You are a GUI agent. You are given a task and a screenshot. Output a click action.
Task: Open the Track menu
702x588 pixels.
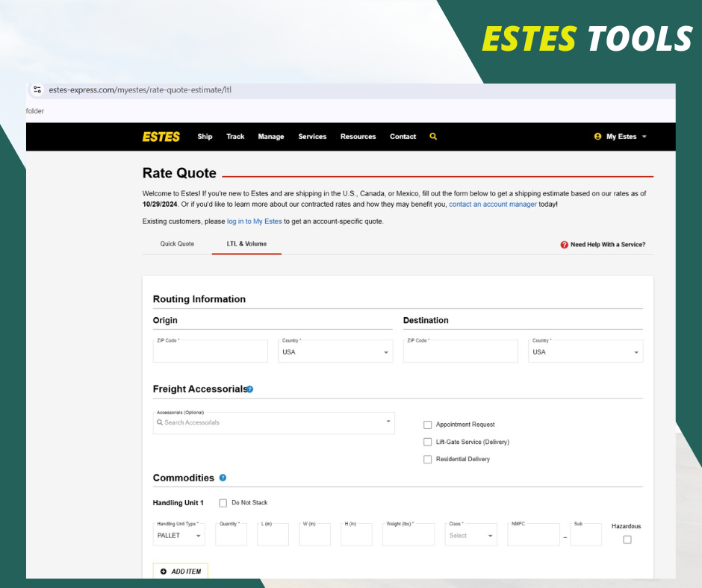[x=235, y=137]
